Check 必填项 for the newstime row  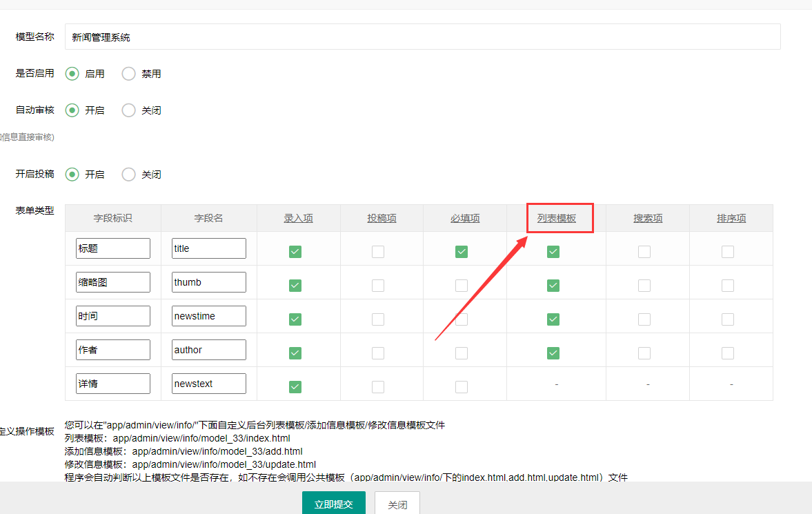(462, 319)
